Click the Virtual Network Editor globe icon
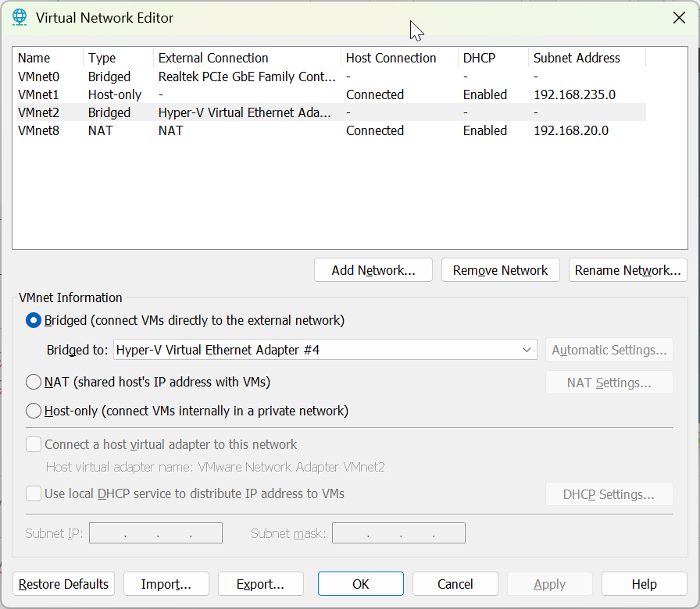 coord(20,17)
